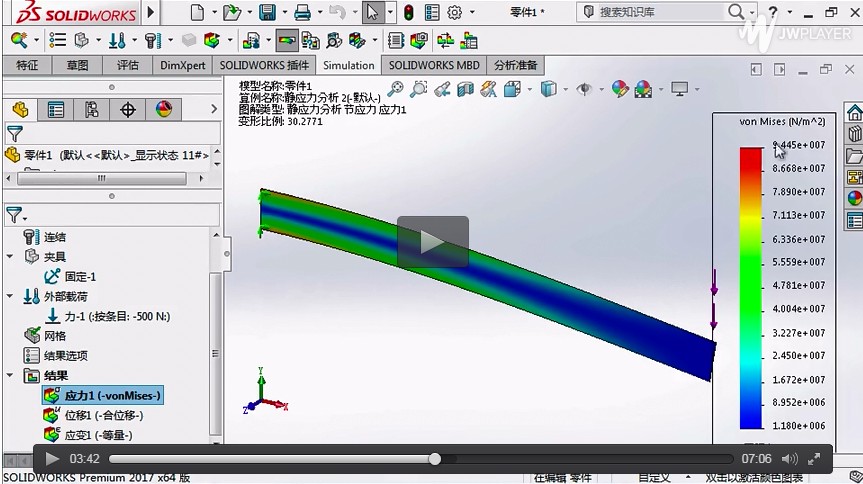Switch to the Simulation tab
863x484 pixels.
(348, 65)
